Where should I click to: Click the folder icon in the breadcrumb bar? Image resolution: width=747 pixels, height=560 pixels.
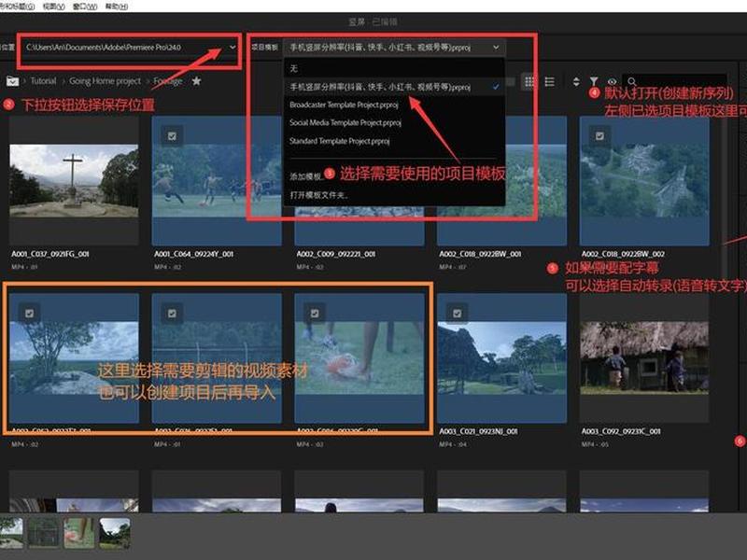pyautogui.click(x=12, y=81)
